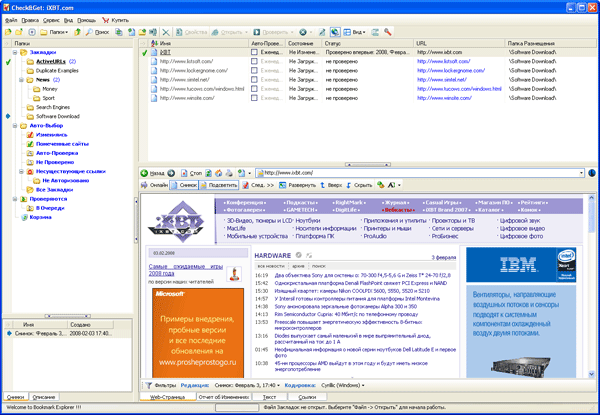This screenshot has width=600, height=415.
Task: Toggle the Снимок snapshot view button
Action: click(x=184, y=185)
